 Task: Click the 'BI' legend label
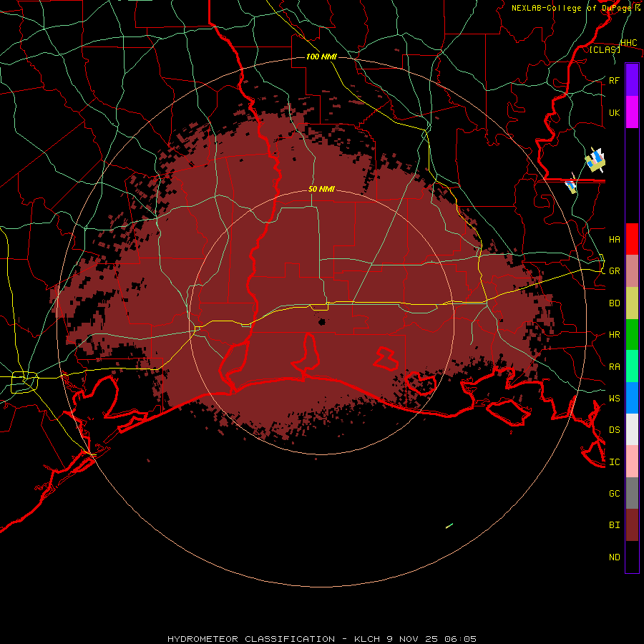click(615, 525)
